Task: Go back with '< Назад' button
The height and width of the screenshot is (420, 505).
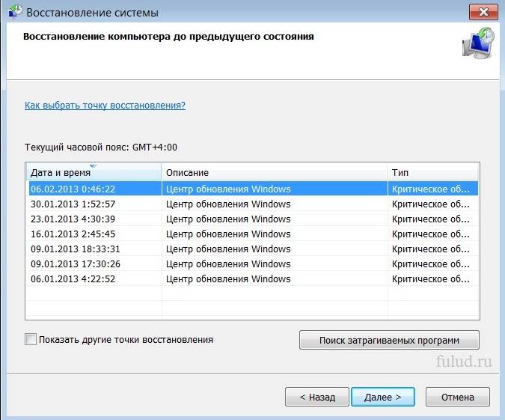Action: click(316, 397)
